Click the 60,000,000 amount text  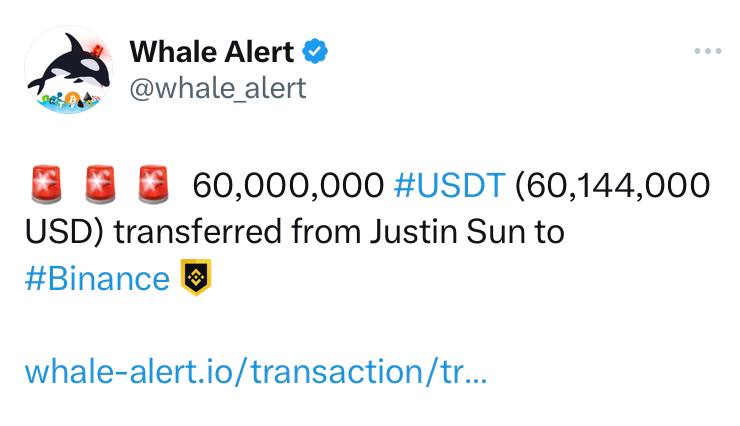288,186
